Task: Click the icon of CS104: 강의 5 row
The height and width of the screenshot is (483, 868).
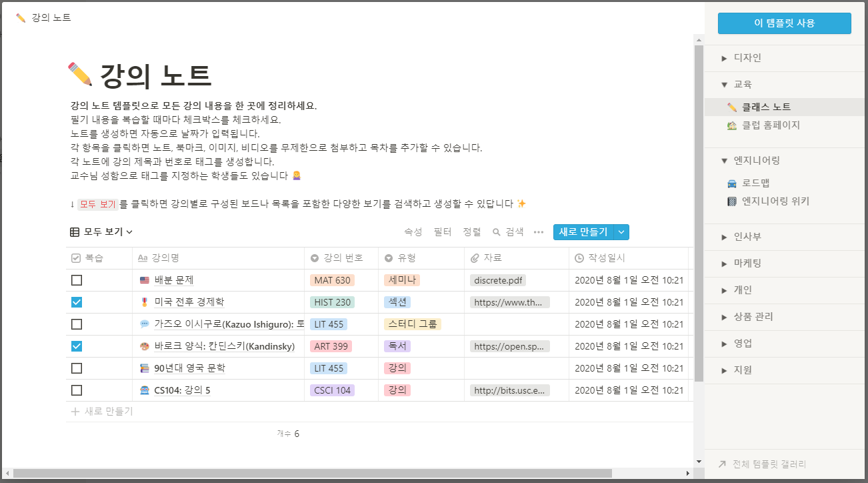Action: (145, 390)
